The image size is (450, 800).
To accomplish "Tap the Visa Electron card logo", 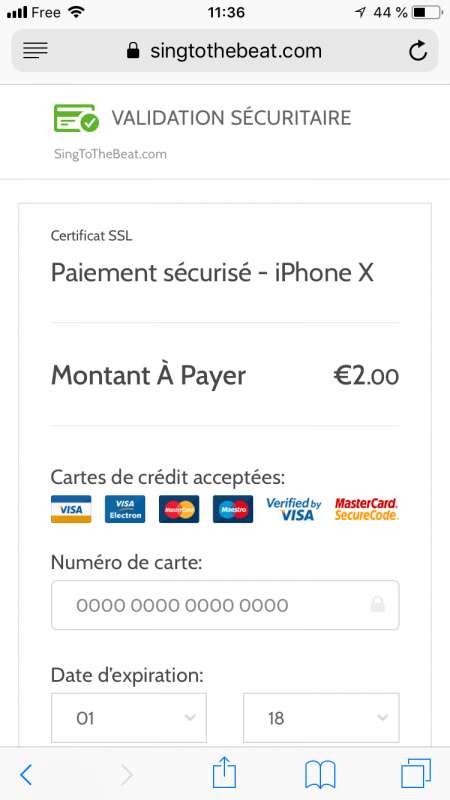I will 125,509.
